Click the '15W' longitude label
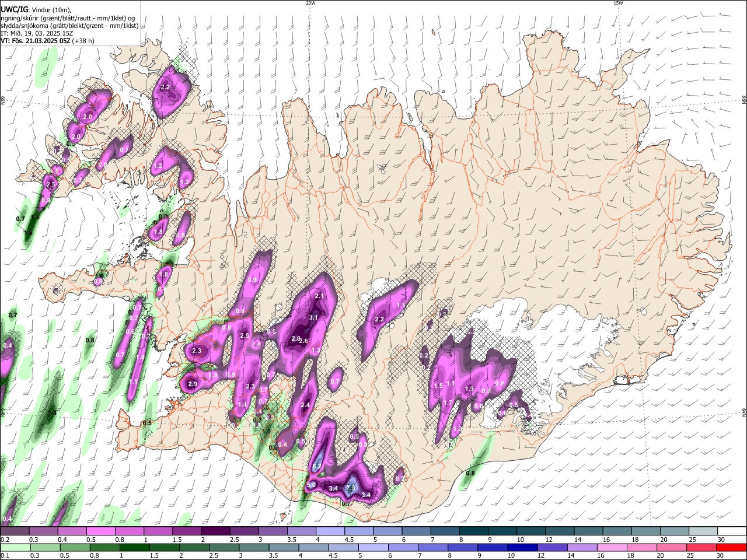This screenshot has height=560, width=747. 618,3
